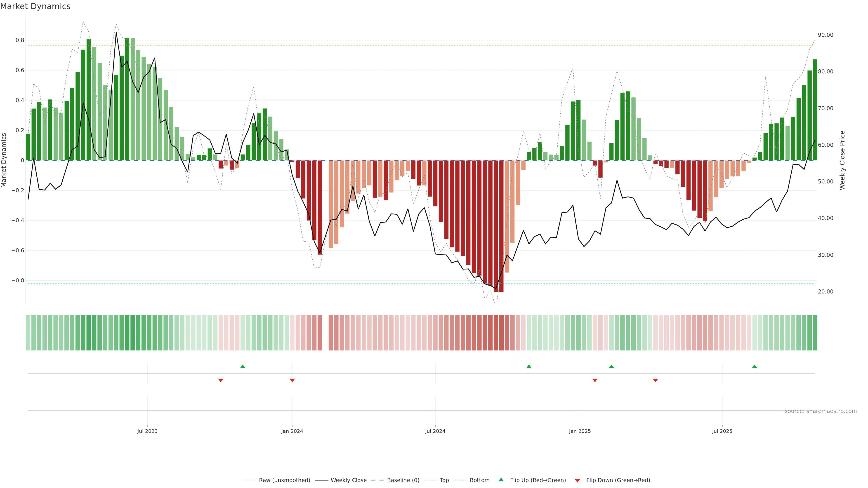Click the red flip-down marker at Jan 2024
868x488 pixels.
(x=292, y=380)
